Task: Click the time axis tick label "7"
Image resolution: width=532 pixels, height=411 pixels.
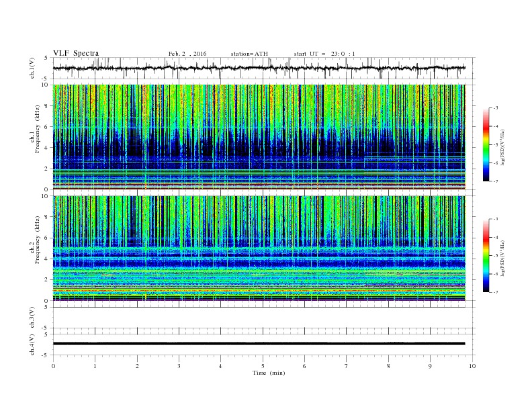Action: pyautogui.click(x=347, y=366)
